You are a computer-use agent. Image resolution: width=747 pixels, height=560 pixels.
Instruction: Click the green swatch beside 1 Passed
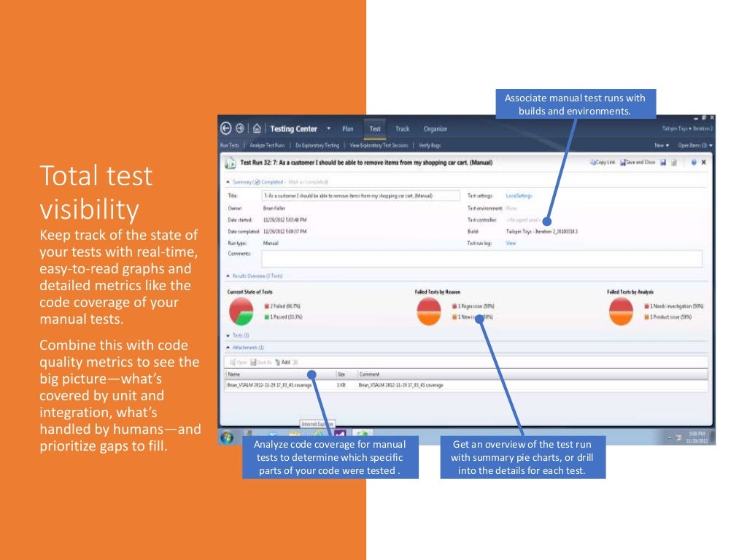click(x=267, y=317)
